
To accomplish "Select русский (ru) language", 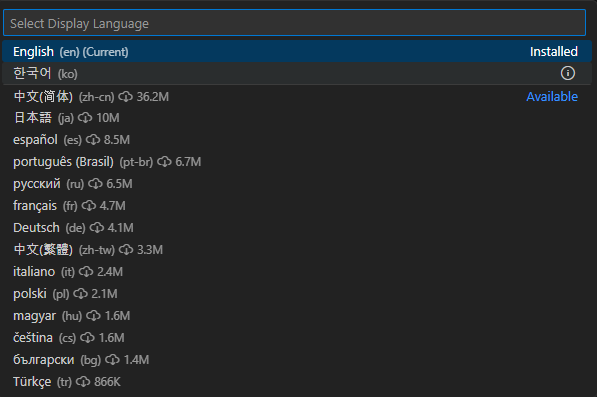I will [297, 184].
